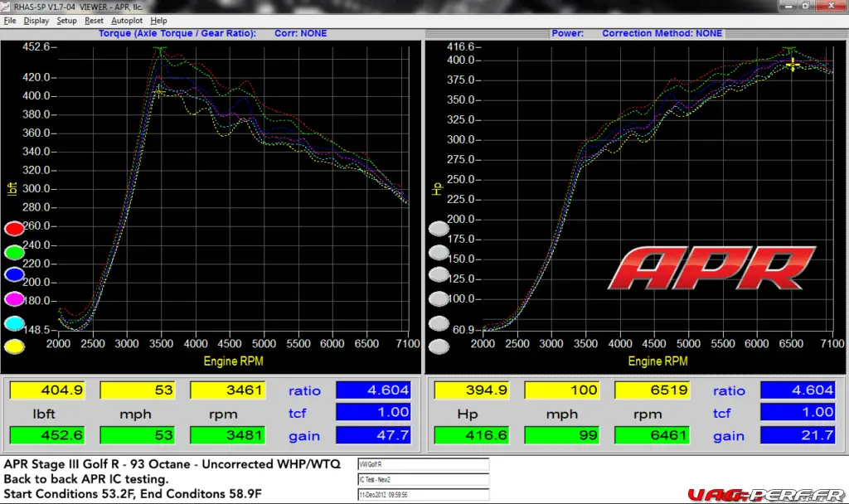The image size is (849, 504).
Task: Click Engine RPM label under power graph
Action: (x=657, y=361)
